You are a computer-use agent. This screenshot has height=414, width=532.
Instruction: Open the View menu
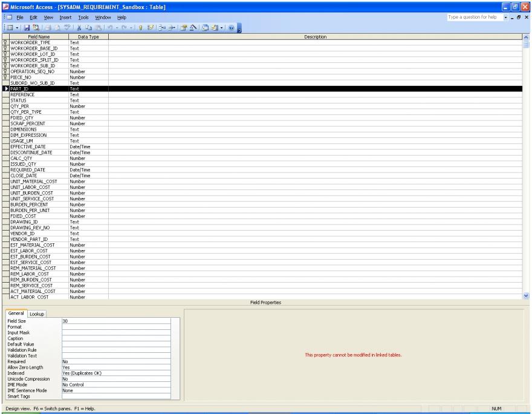click(48, 18)
